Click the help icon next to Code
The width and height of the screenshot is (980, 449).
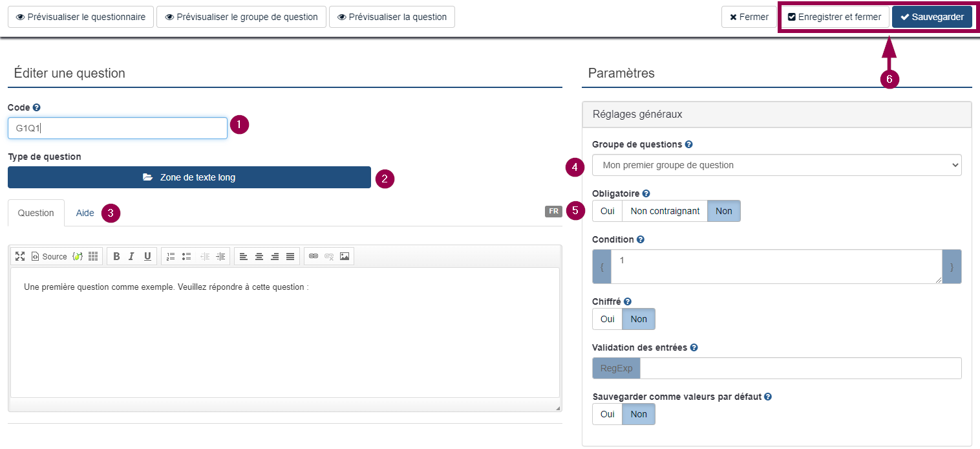[37, 107]
